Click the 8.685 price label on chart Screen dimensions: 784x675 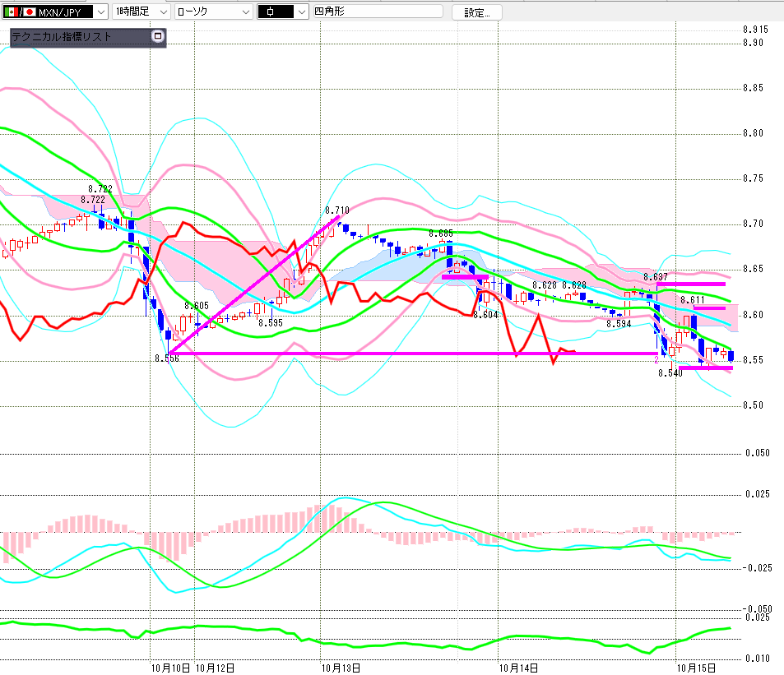[x=440, y=233]
